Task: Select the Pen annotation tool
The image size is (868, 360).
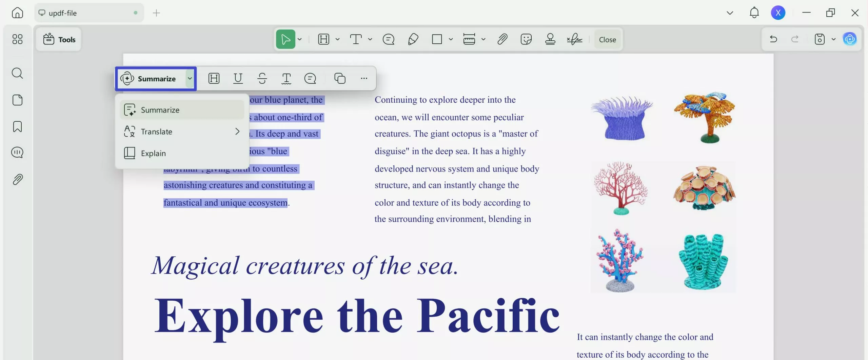Action: pyautogui.click(x=413, y=39)
